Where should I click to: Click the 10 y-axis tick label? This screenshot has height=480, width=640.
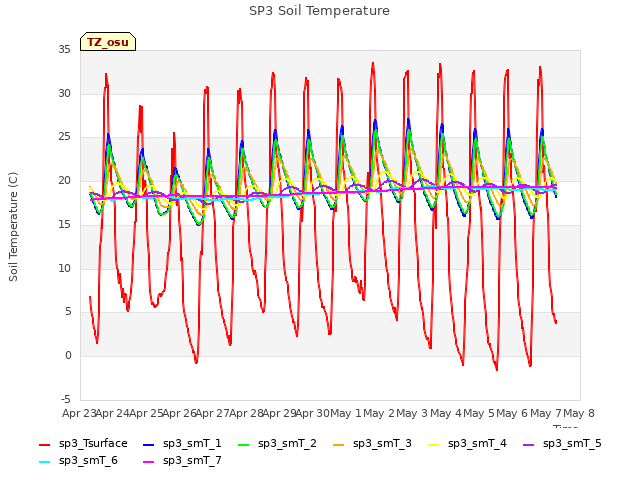tap(64, 268)
